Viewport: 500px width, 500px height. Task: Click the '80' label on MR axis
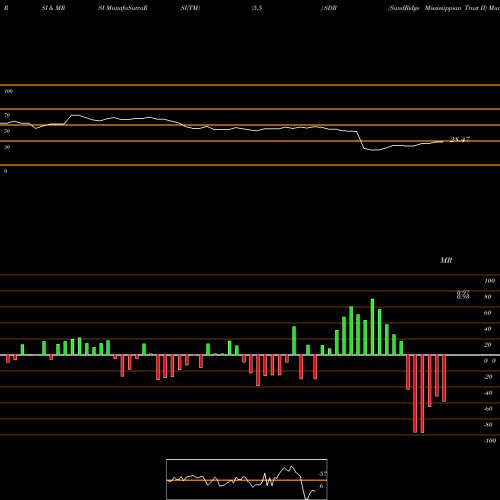(488, 297)
